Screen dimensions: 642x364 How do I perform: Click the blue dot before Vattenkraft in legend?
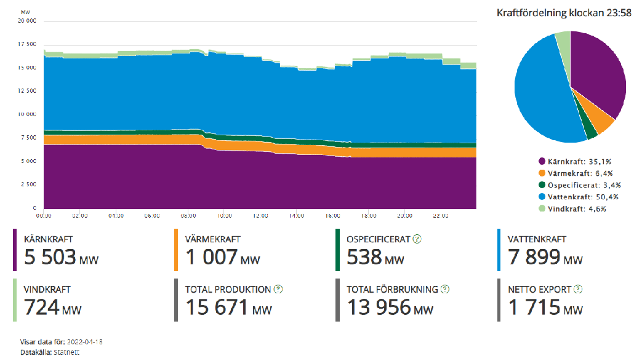[x=542, y=197]
